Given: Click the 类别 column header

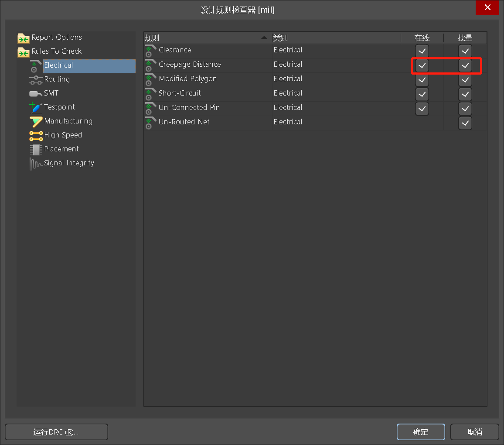Looking at the screenshot, I should pos(336,38).
